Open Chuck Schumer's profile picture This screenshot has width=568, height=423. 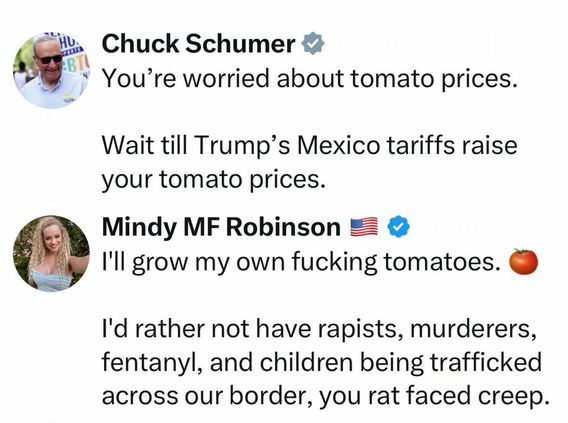pos(50,70)
